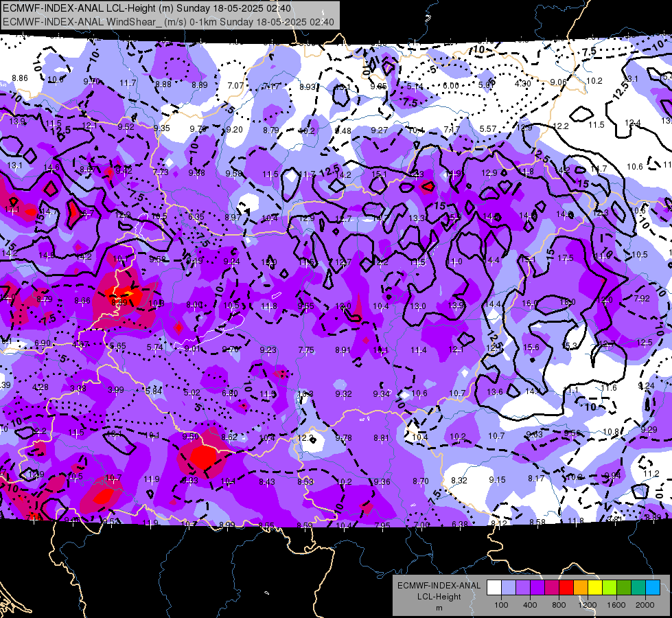Click the light periwinkle legend swatch above 100

508,588
